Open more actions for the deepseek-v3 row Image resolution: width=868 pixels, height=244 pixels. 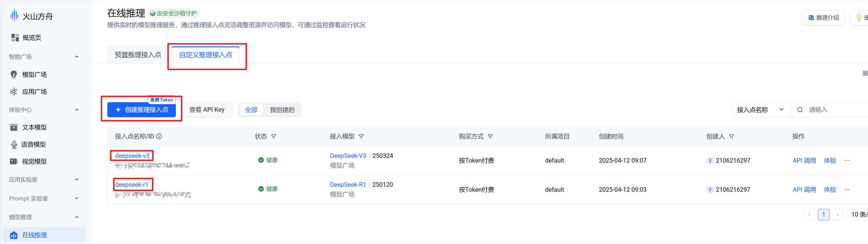coord(846,160)
